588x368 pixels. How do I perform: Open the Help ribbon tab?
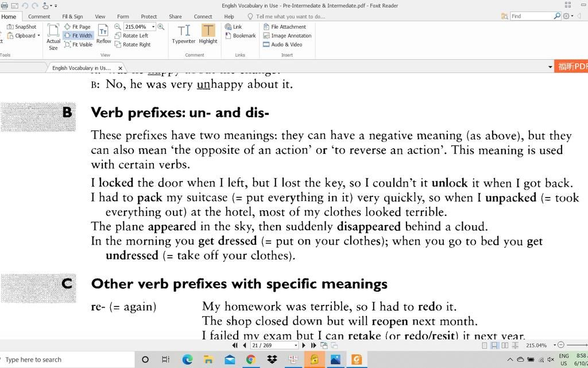(229, 17)
